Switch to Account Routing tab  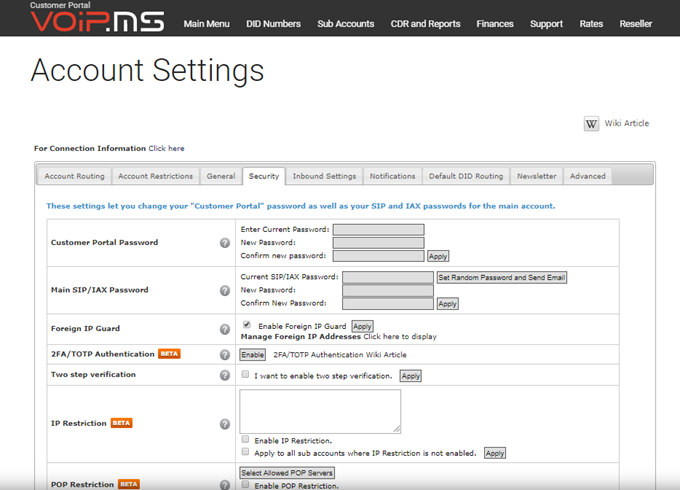point(75,176)
